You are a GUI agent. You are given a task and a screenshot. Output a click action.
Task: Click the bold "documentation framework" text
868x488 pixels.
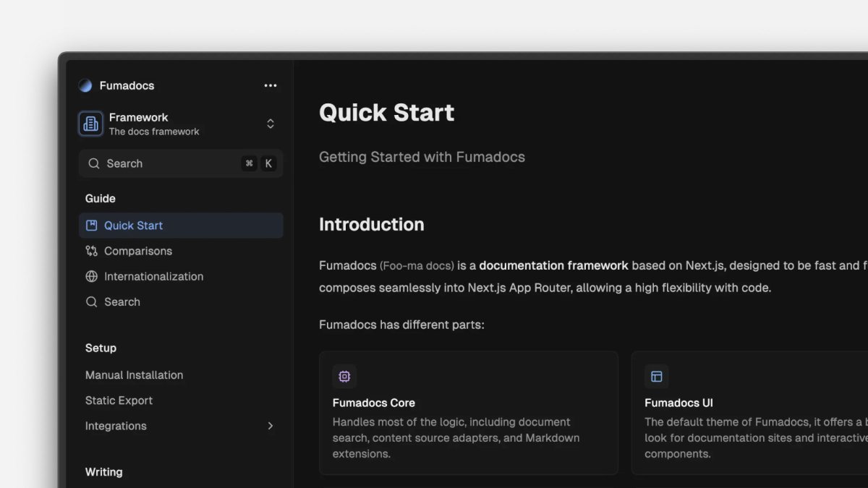[x=554, y=265]
